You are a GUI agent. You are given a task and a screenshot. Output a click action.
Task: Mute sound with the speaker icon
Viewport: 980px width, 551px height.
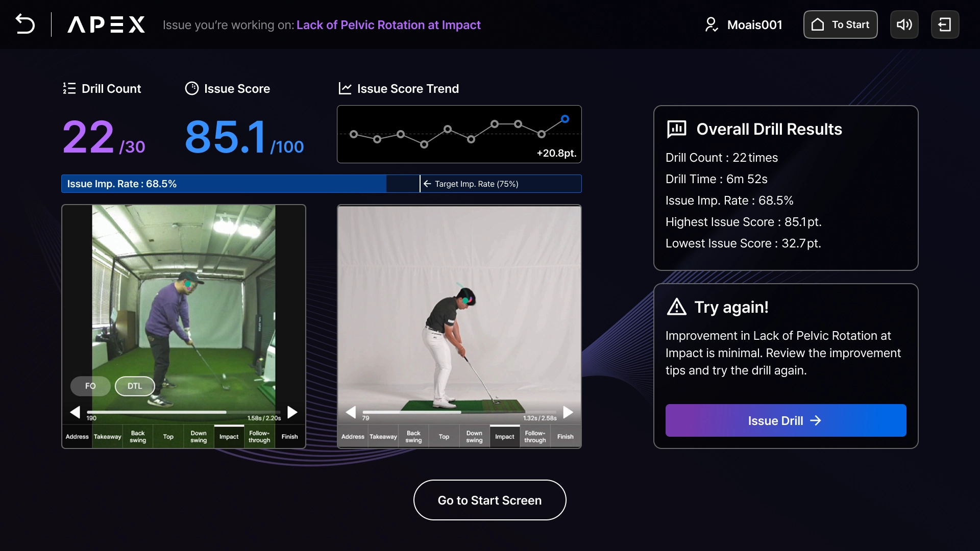point(904,24)
